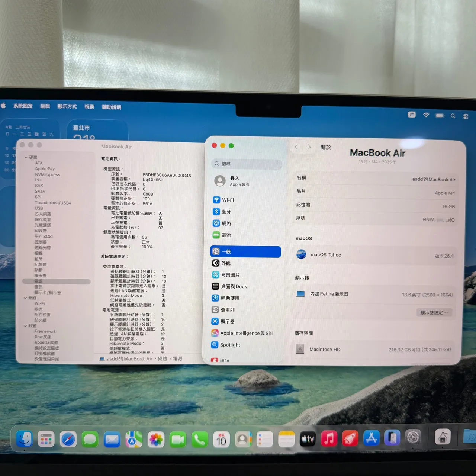Collapse the 硬體 hardware section
This screenshot has width=476, height=476.
pos(25,157)
